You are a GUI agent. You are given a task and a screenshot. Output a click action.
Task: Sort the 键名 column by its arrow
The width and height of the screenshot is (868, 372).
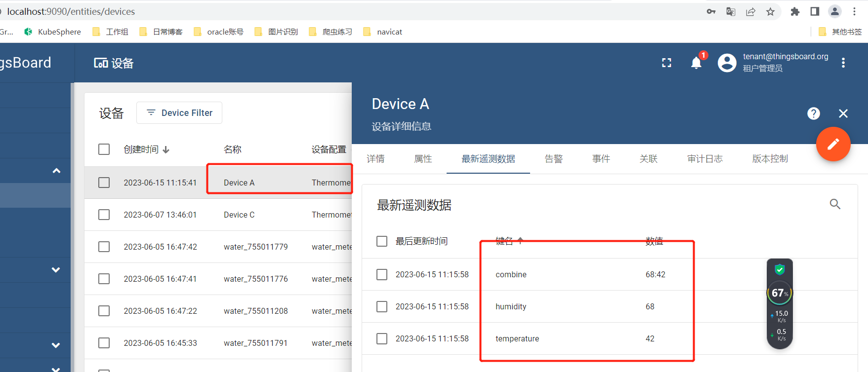pyautogui.click(x=520, y=241)
